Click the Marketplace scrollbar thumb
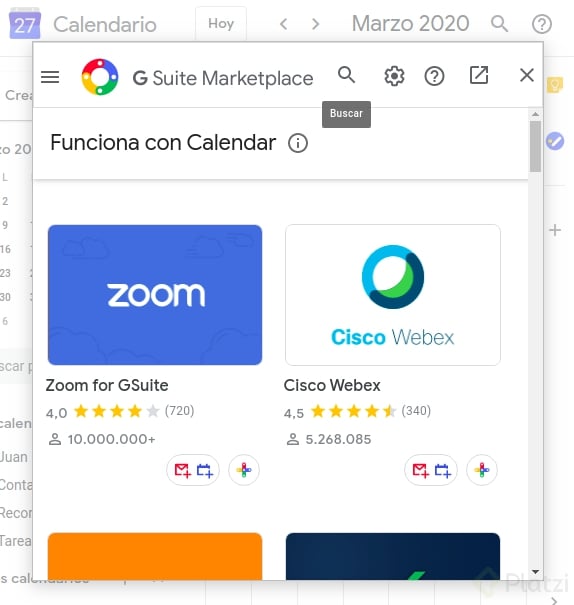Image resolution: width=574 pixels, height=605 pixels. 535,147
